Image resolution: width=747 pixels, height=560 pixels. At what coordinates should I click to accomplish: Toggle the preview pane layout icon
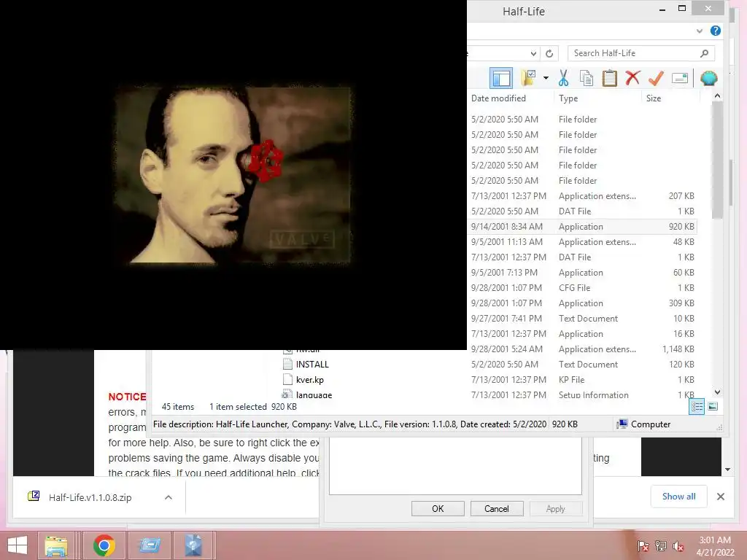(x=501, y=78)
